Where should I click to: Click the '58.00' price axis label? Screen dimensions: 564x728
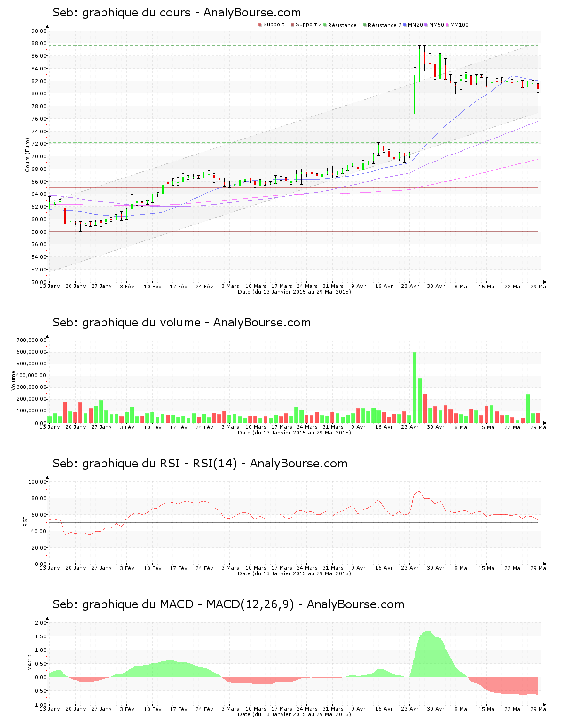pos(39,232)
